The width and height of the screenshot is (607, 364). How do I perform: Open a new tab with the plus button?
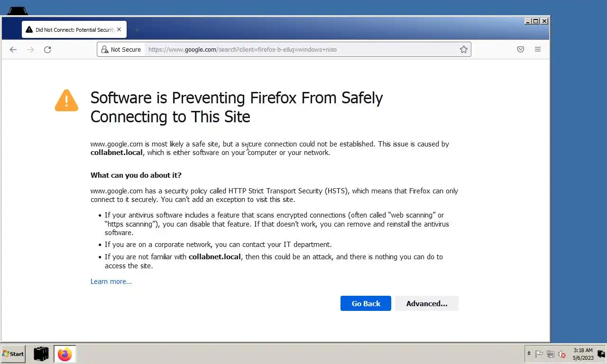click(x=137, y=30)
